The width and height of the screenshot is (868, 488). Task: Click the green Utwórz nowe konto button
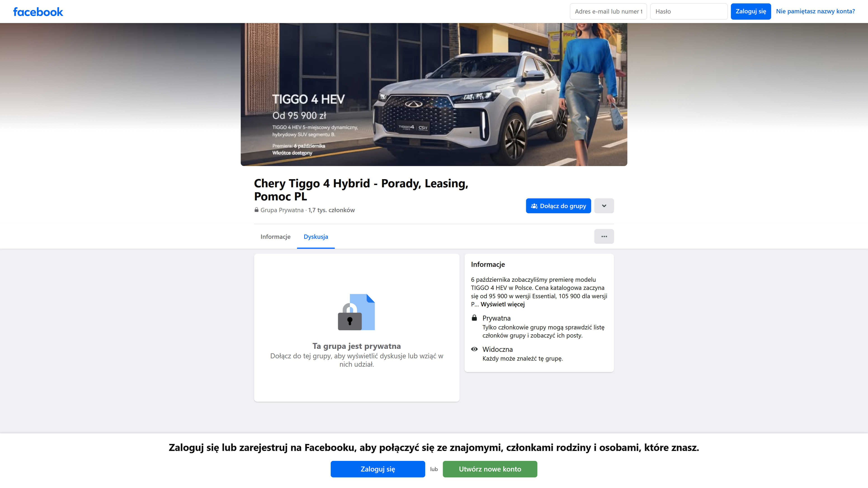point(490,469)
